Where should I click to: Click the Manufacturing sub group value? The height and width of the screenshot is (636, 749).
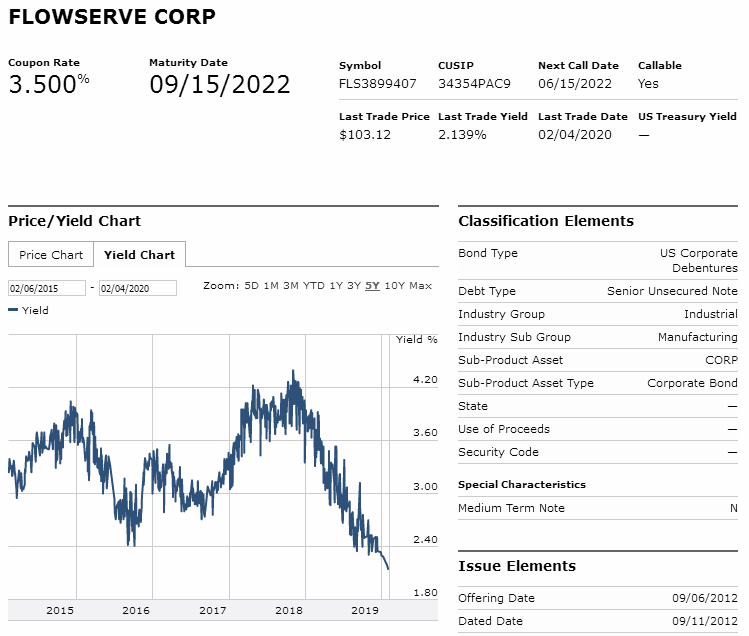(x=698, y=337)
